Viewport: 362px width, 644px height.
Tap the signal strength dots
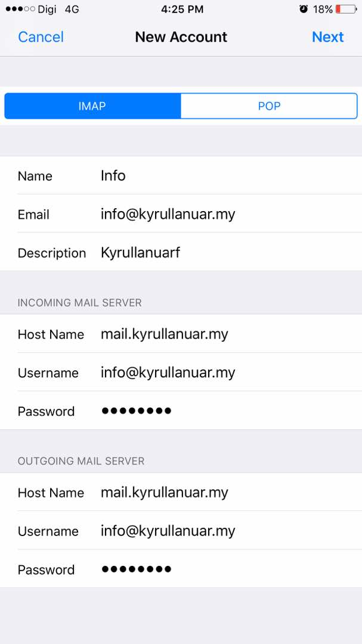pyautogui.click(x=20, y=9)
